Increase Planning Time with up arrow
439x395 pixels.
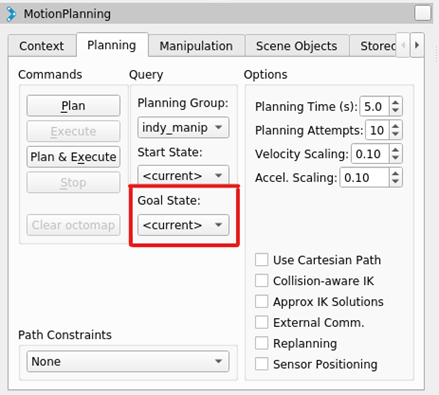(x=396, y=103)
